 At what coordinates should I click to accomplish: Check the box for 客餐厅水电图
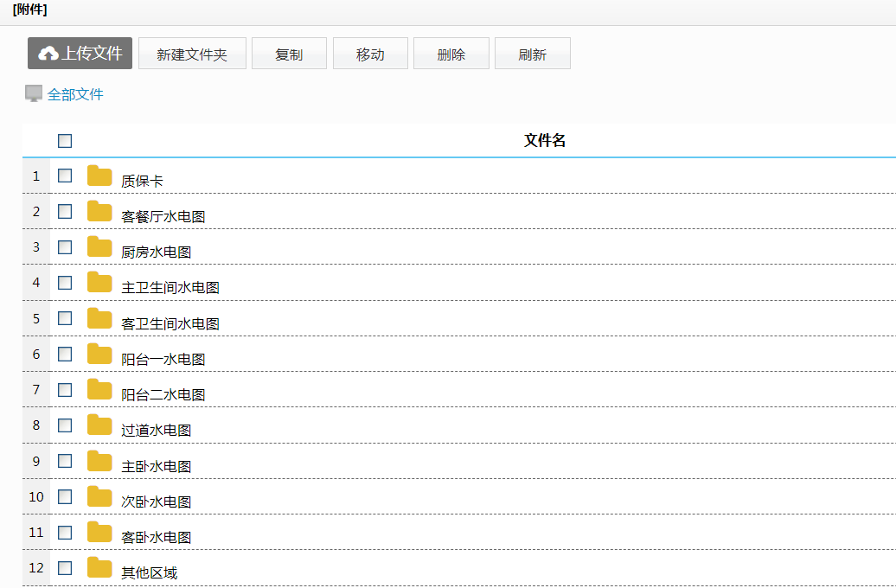65,211
